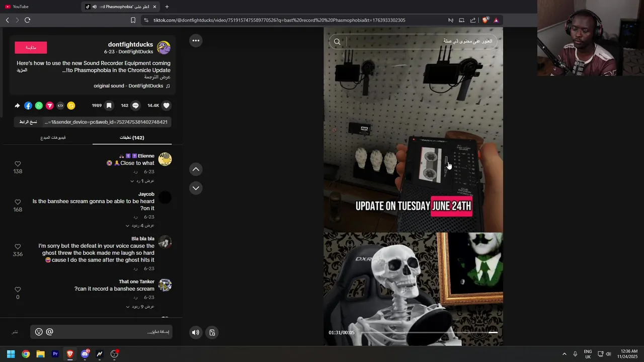
Task: Reply to Jaycob's comment
Action: click(x=135, y=217)
